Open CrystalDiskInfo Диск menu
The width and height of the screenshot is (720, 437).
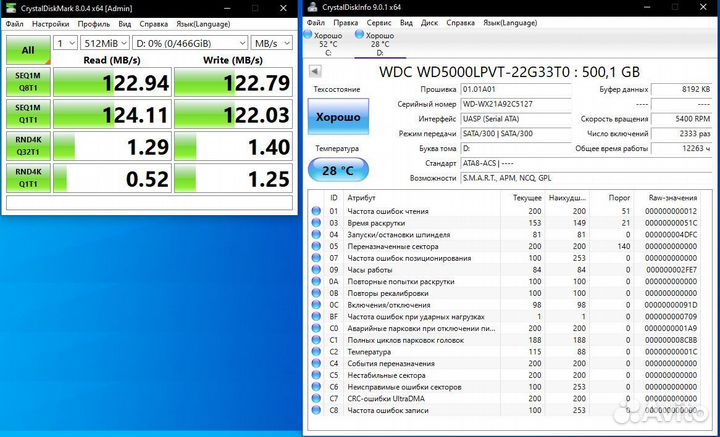coord(429,22)
